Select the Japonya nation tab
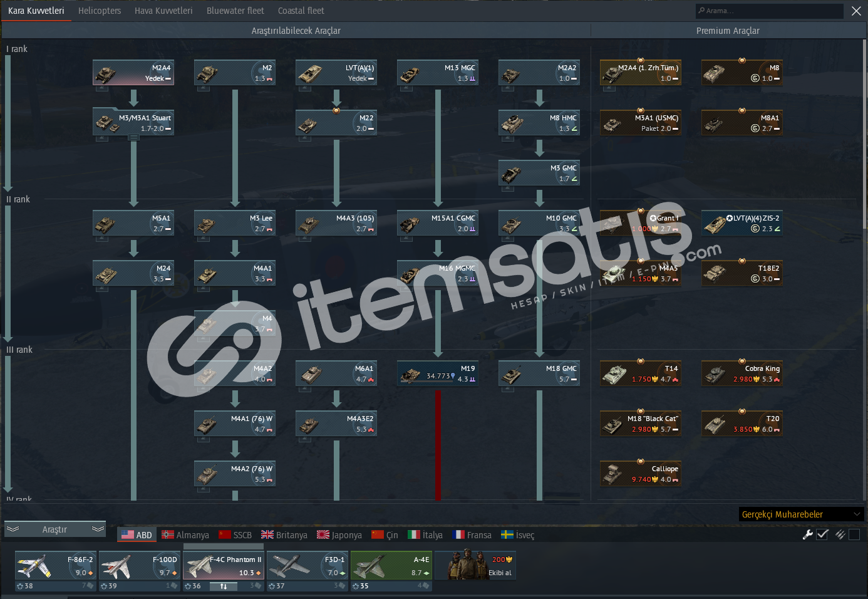868x599 pixels. [x=339, y=535]
